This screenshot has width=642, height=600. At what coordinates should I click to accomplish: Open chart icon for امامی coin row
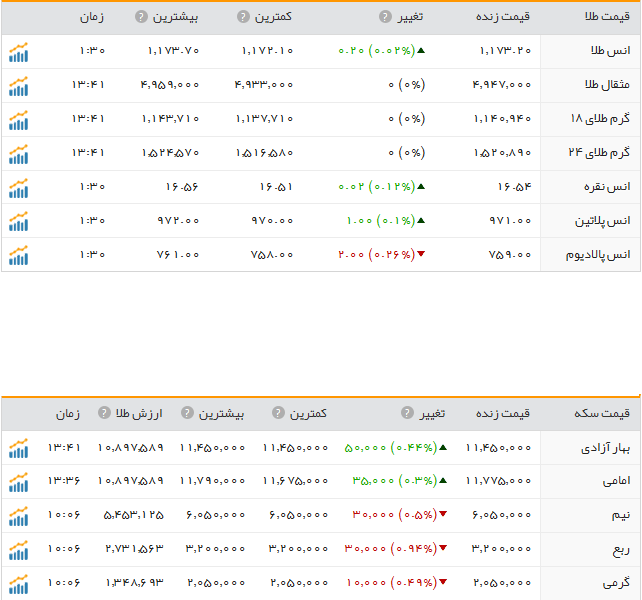[x=18, y=482]
